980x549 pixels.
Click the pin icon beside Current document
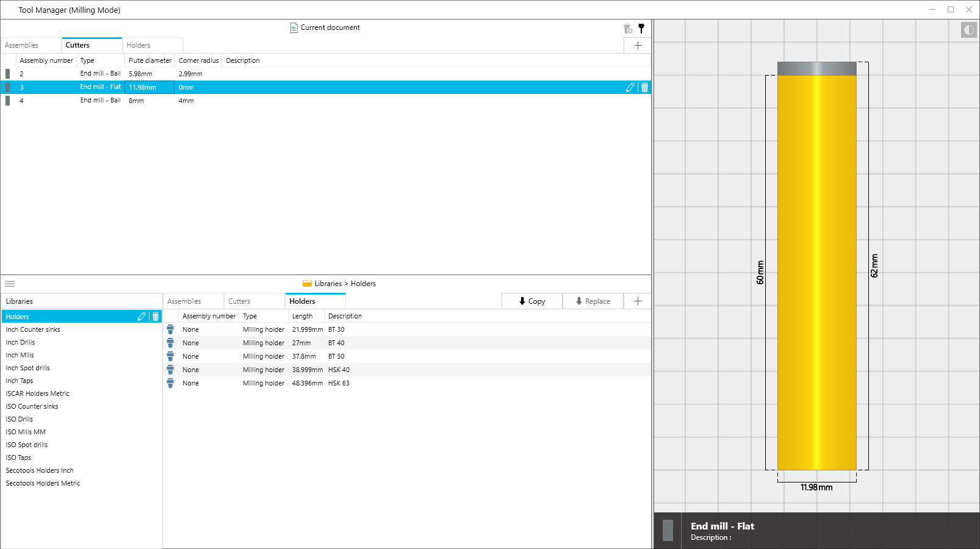pos(641,28)
